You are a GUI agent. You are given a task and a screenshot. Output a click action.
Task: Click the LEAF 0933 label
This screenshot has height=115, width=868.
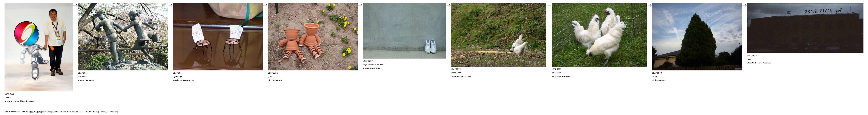(657, 73)
